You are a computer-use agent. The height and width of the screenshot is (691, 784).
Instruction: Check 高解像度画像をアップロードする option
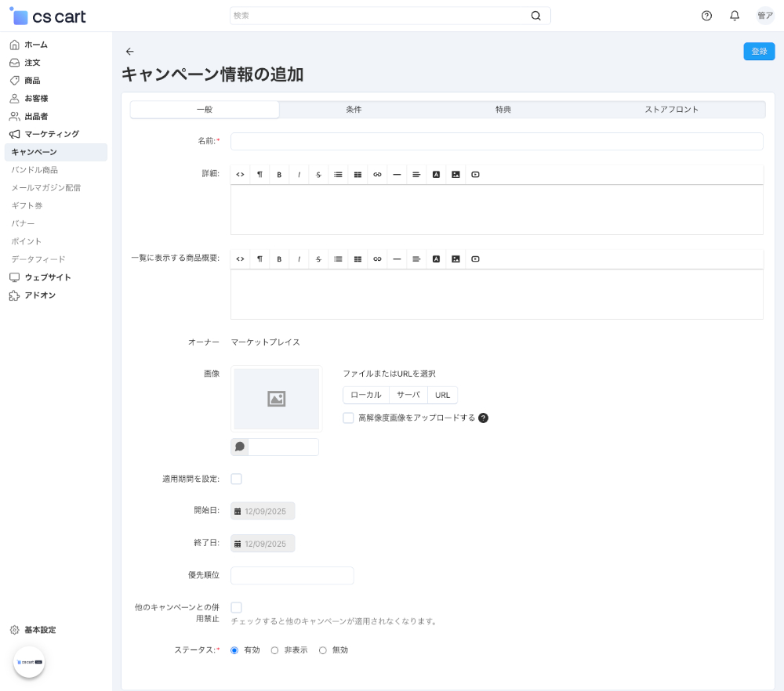pos(348,418)
